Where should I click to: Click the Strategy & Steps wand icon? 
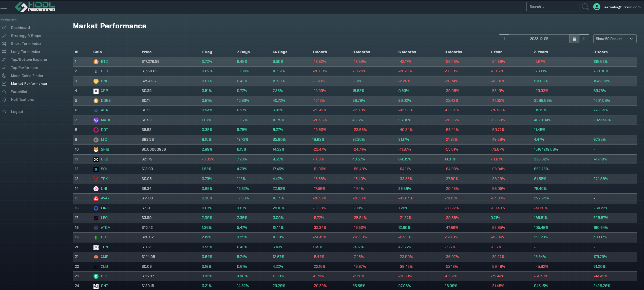(4, 36)
